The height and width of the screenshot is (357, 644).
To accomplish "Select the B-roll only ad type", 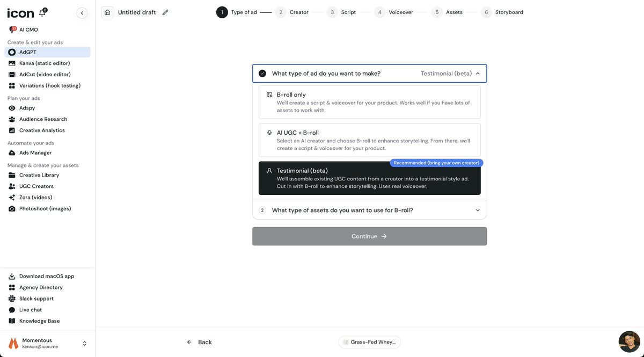I will pyautogui.click(x=369, y=101).
